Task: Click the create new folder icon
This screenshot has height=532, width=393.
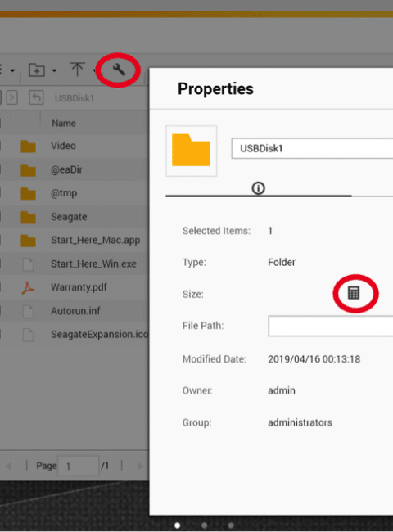Action: [x=37, y=70]
